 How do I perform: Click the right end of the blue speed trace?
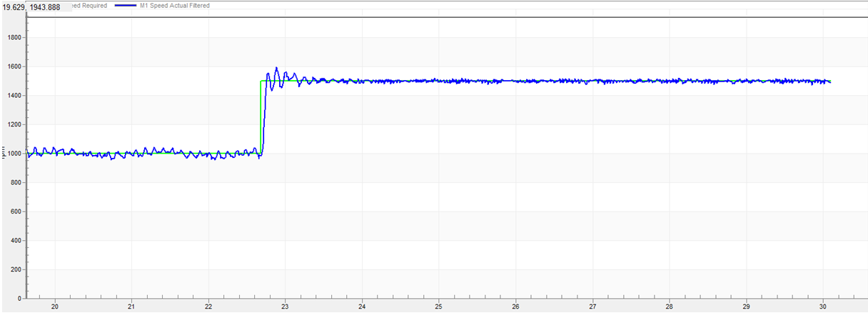pos(830,82)
